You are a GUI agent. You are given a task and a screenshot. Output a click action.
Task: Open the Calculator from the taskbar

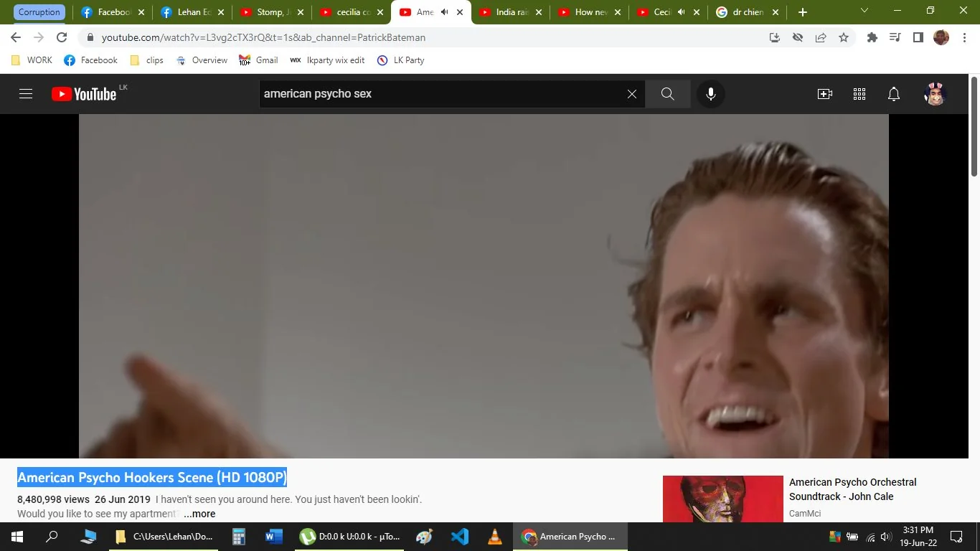pyautogui.click(x=239, y=537)
